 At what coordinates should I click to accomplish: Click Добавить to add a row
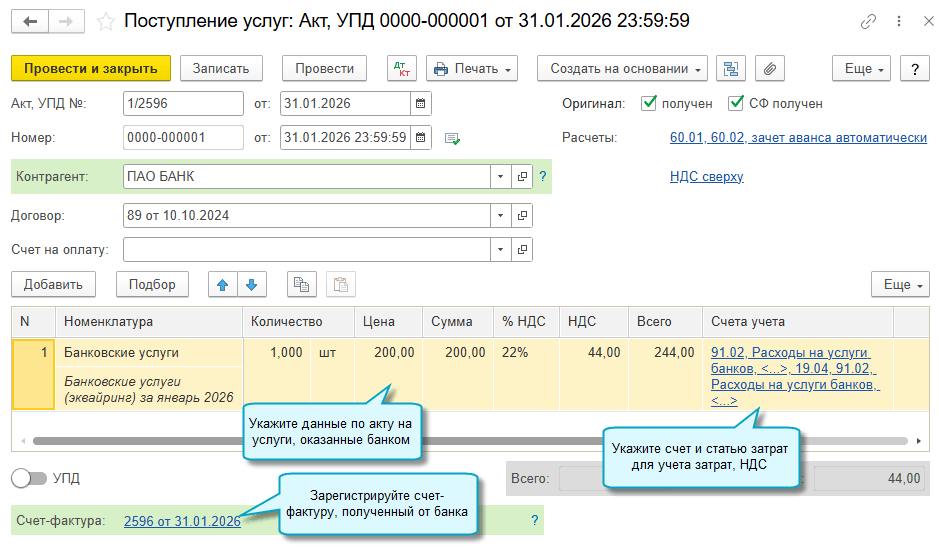pos(53,285)
